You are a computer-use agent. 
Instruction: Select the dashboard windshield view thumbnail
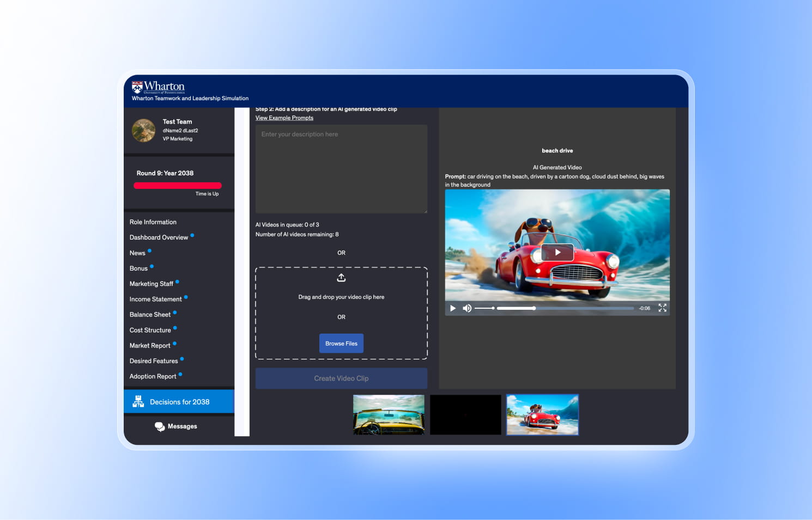point(388,414)
